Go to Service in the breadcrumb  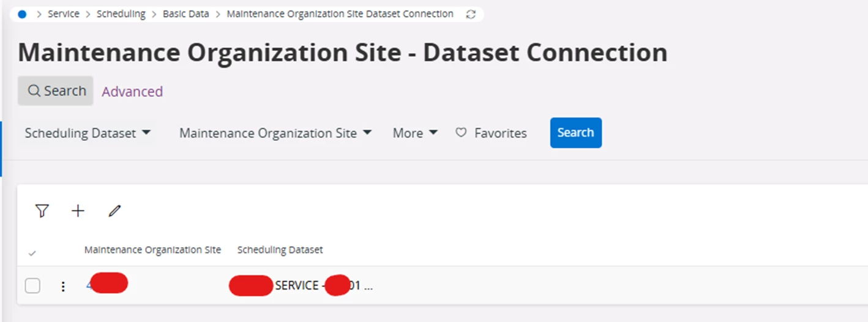point(64,14)
